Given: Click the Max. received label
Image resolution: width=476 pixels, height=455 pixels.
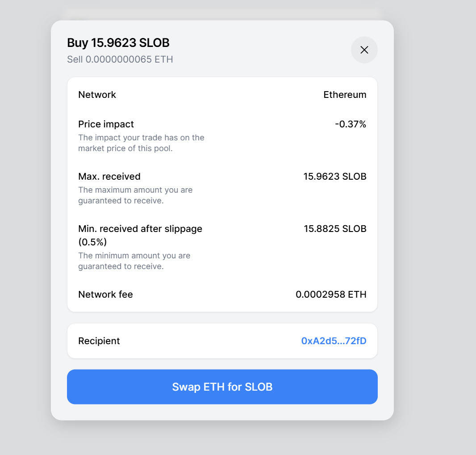Looking at the screenshot, I should click(109, 176).
